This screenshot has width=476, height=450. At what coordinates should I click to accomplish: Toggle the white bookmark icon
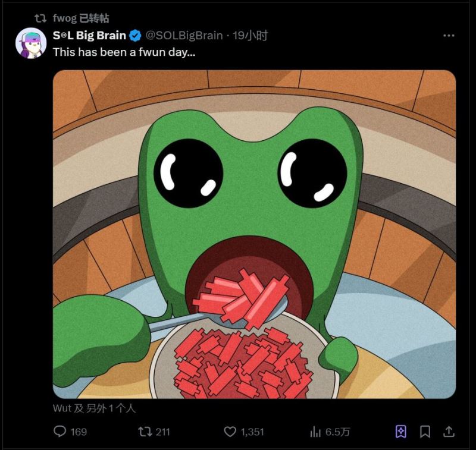pyautogui.click(x=425, y=432)
